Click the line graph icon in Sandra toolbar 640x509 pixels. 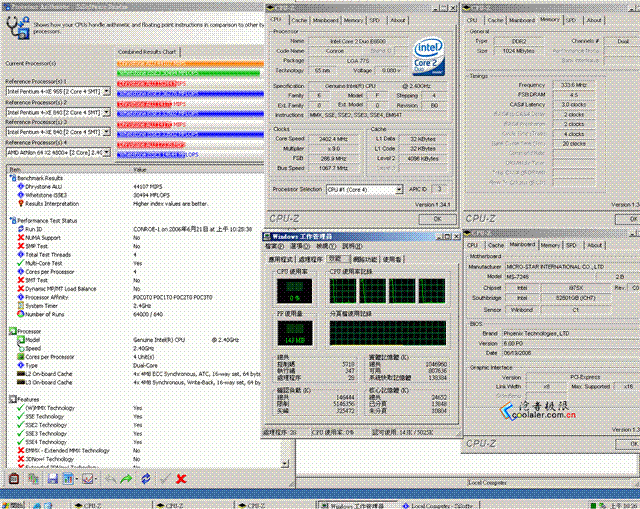tap(87, 478)
